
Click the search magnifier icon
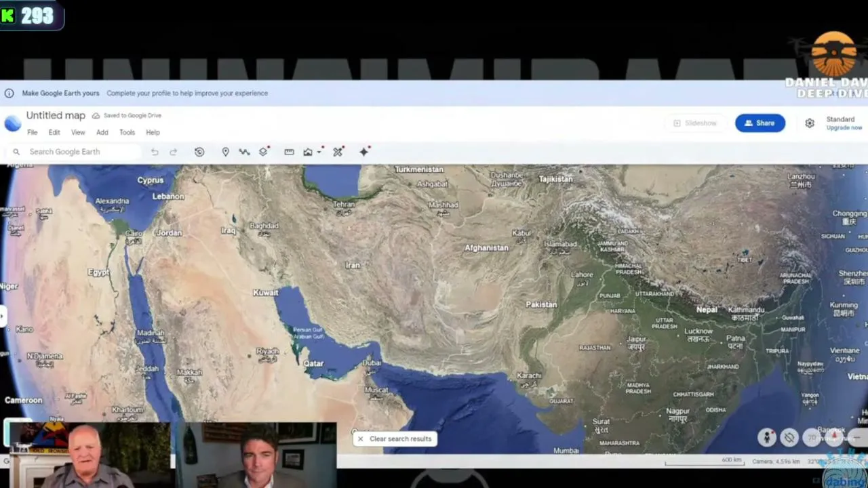pos(16,152)
